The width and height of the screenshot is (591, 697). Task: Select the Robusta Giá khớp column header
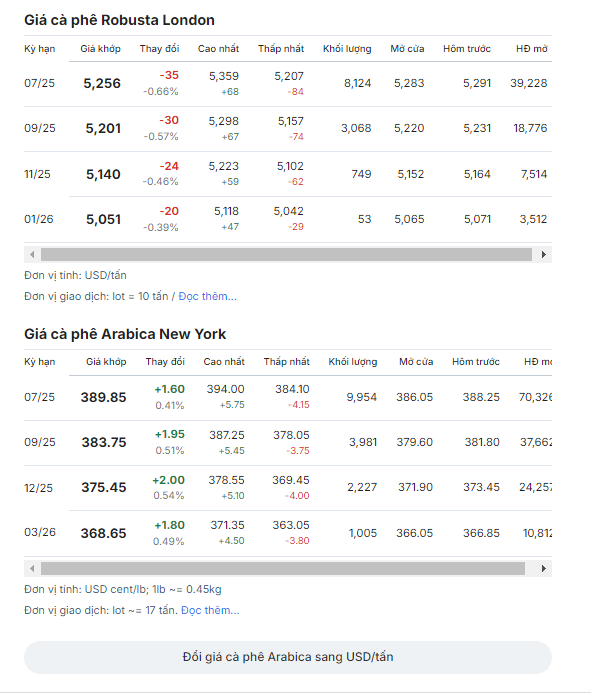(100, 49)
